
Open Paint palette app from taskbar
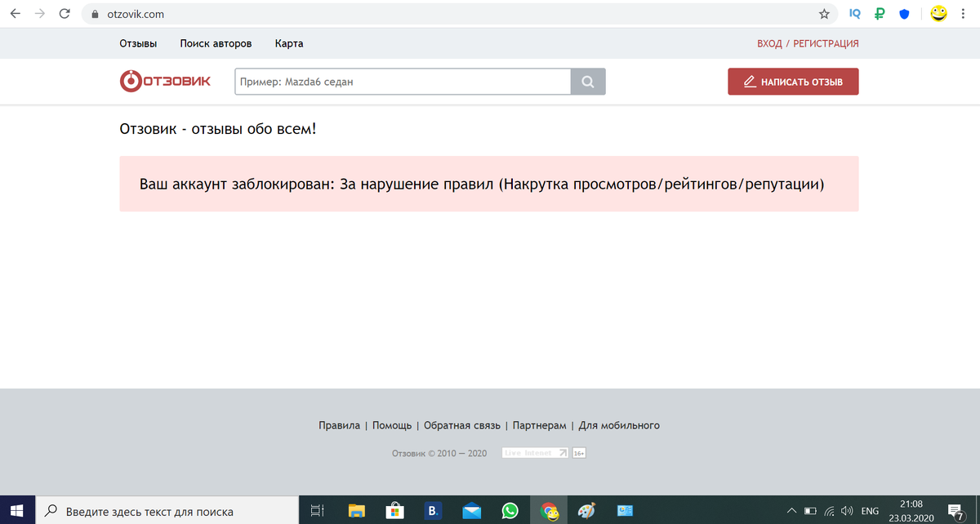[x=587, y=510]
